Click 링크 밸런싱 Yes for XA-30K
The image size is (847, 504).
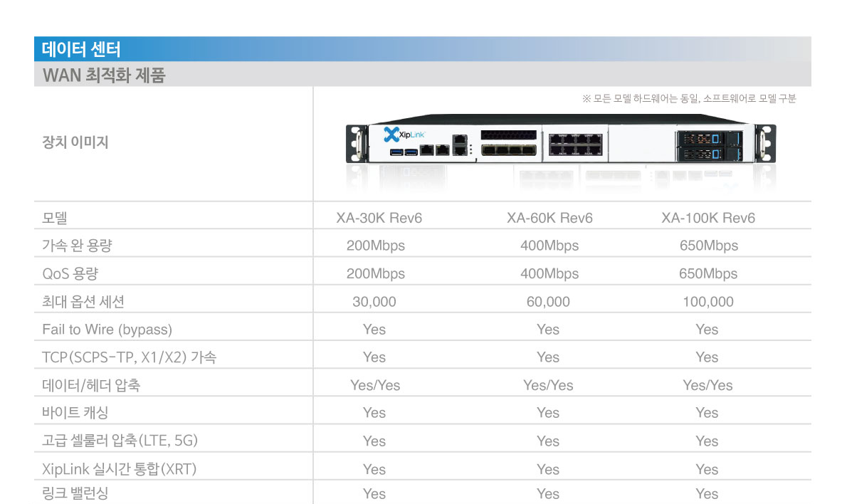374,494
